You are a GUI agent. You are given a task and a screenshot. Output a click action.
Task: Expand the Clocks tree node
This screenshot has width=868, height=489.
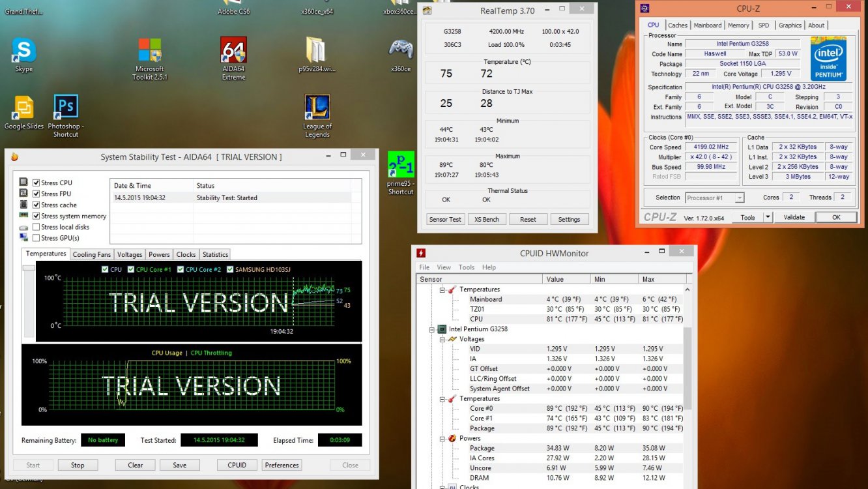(442, 486)
